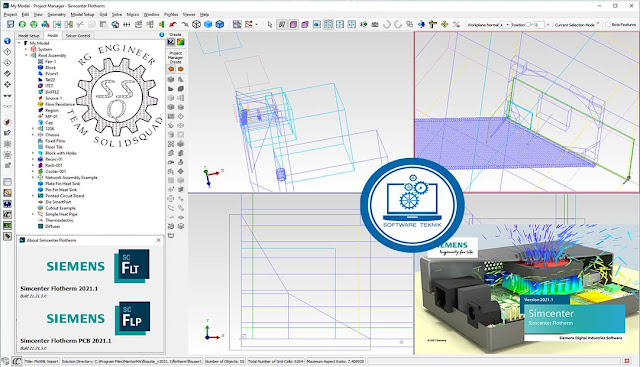
Task: Click the Maximum Aspect Ratio status entry
Action: (x=336, y=361)
